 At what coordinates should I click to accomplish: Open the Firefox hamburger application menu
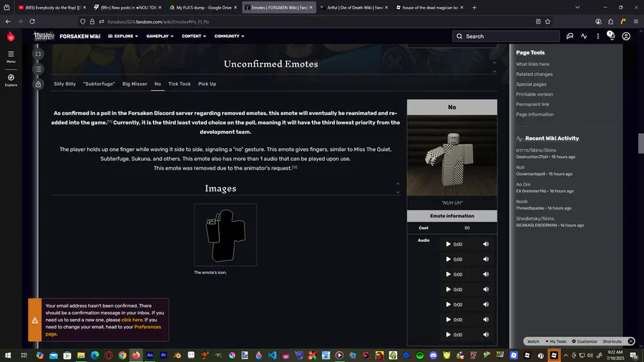click(x=635, y=21)
